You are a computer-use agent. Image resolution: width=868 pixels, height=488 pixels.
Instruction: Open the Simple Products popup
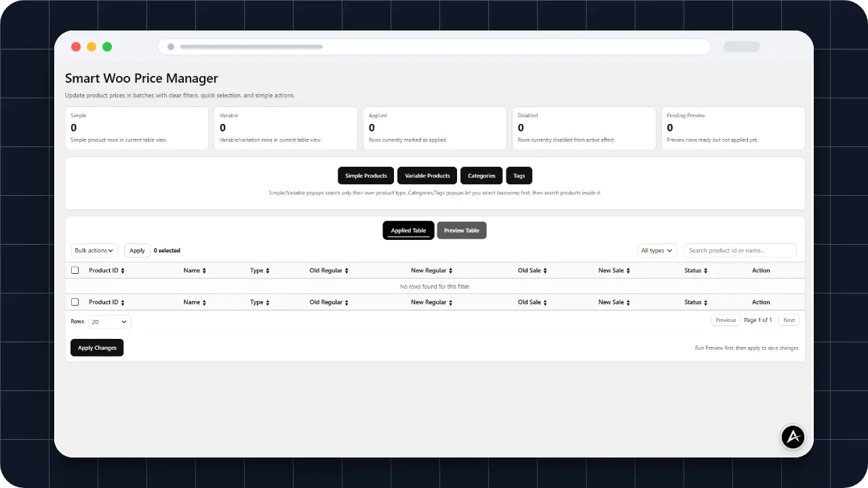pos(366,176)
